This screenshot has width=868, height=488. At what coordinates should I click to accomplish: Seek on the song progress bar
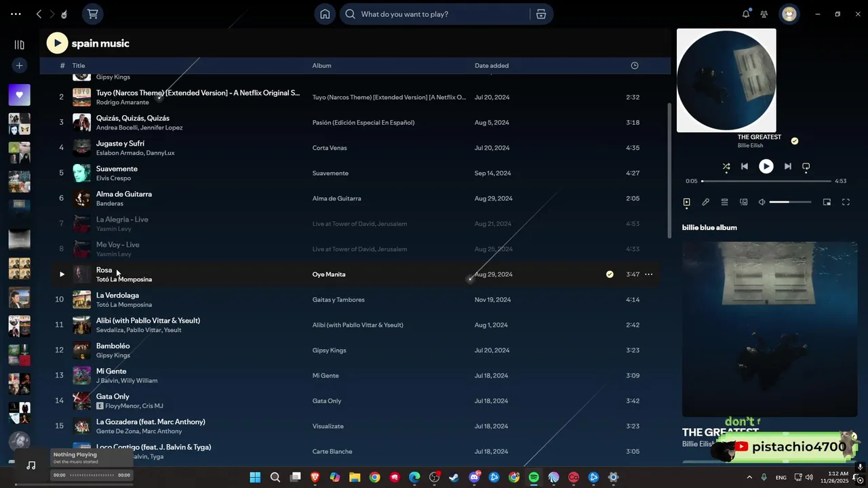(766, 181)
